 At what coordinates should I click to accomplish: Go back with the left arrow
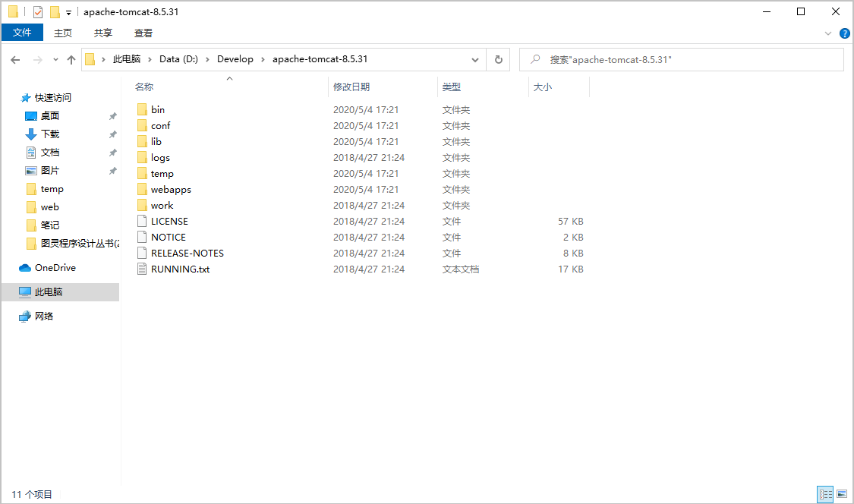coord(15,60)
